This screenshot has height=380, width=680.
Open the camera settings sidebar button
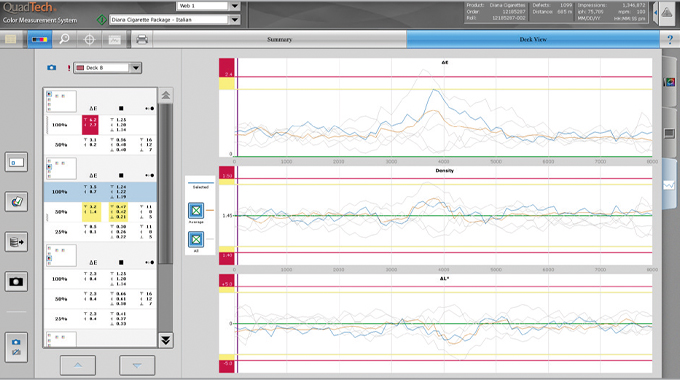16,347
